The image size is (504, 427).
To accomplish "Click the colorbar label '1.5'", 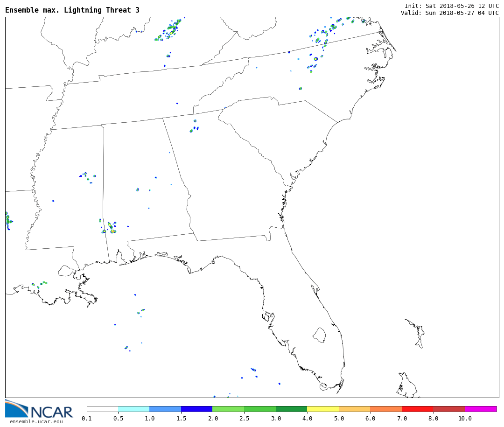I will pyautogui.click(x=181, y=418).
